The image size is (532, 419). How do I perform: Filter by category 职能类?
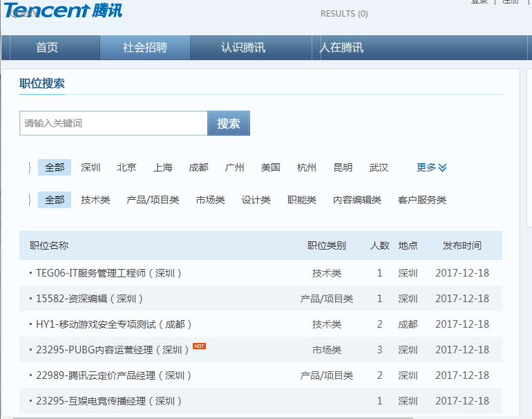302,200
